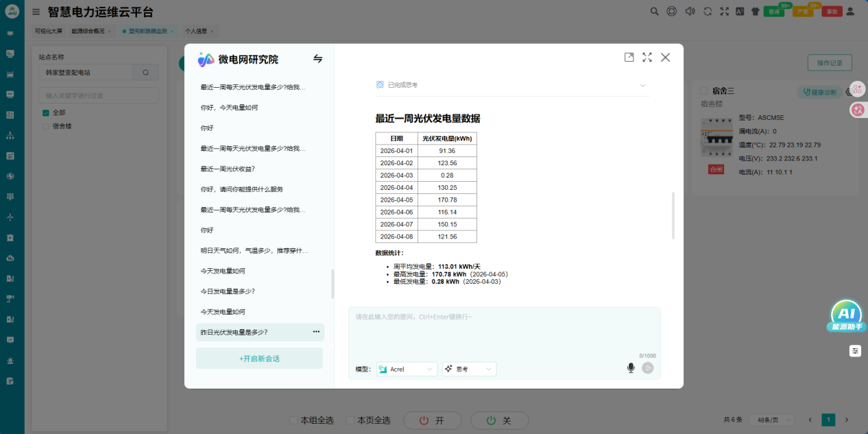Expand the 已完成思考 section chevron
The width and height of the screenshot is (868, 434).
pyautogui.click(x=642, y=85)
